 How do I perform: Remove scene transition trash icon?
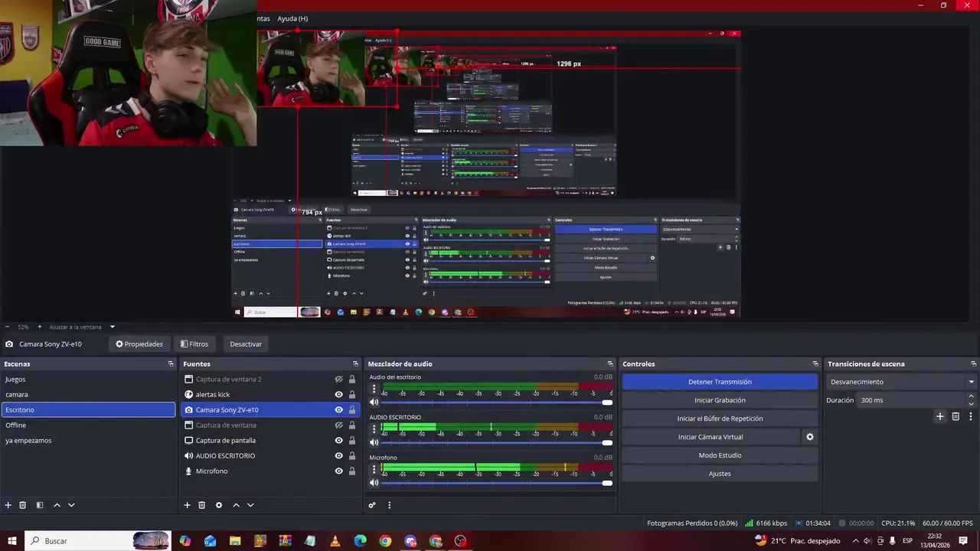pos(955,416)
